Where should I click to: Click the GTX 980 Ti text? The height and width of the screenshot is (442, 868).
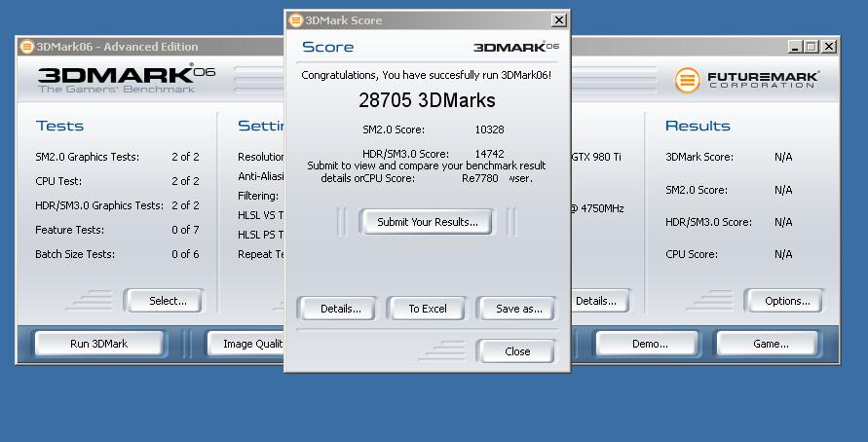[595, 157]
